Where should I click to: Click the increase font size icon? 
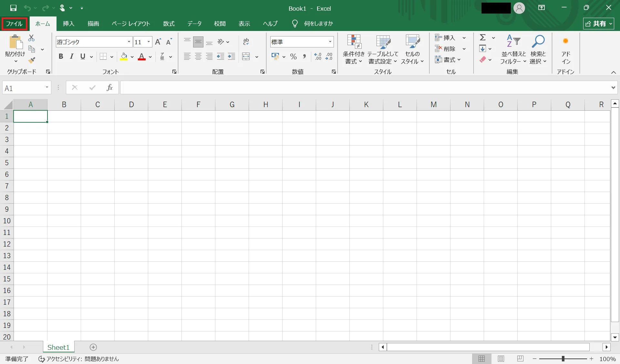pyautogui.click(x=158, y=42)
